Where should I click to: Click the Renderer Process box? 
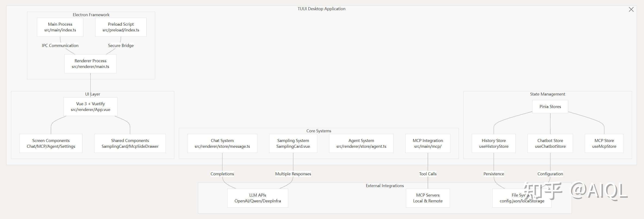[91, 64]
